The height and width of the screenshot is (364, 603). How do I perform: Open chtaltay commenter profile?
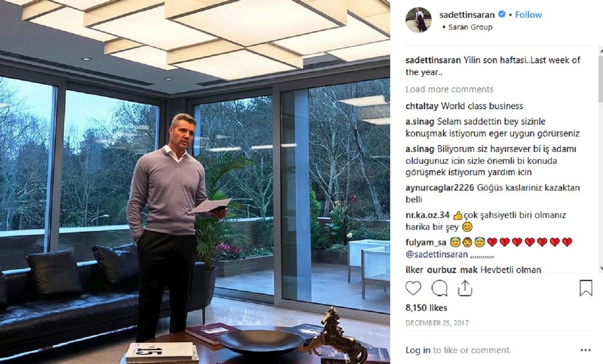pyautogui.click(x=422, y=106)
